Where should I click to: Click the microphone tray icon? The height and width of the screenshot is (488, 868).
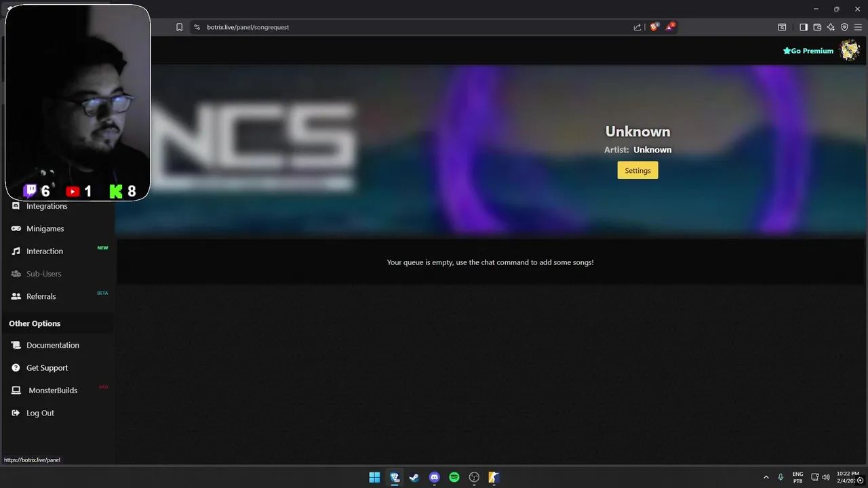coord(781,477)
